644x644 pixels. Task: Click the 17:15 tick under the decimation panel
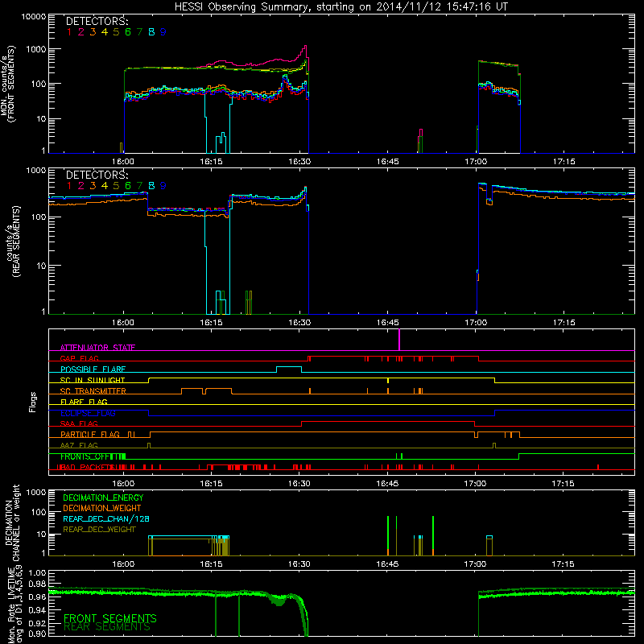pos(563,564)
